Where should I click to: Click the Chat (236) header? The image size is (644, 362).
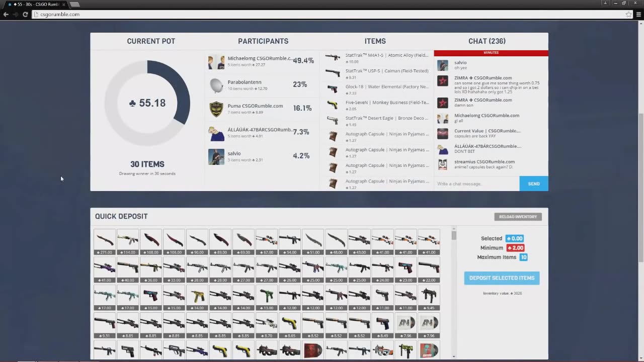point(487,41)
